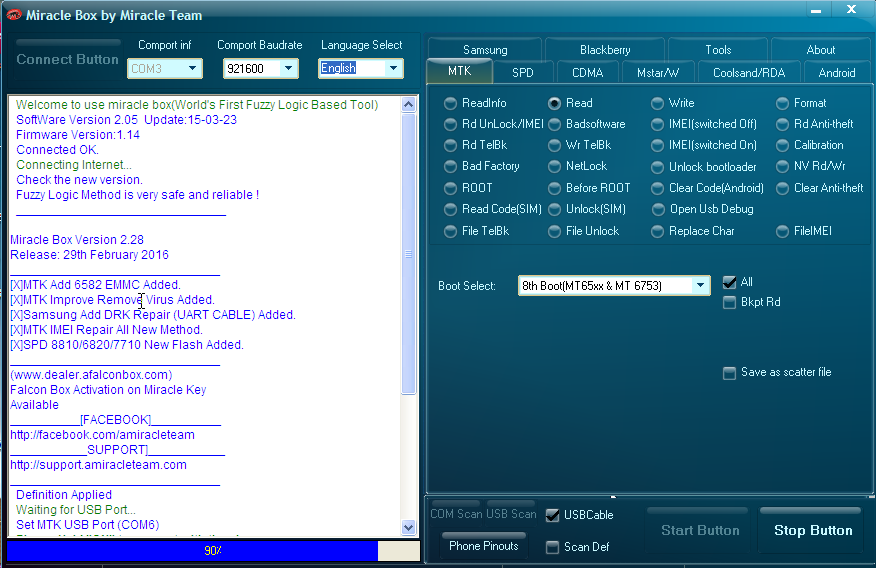Switch to the Samsung tab
Viewport: 876px width, 568px height.
[x=485, y=50]
